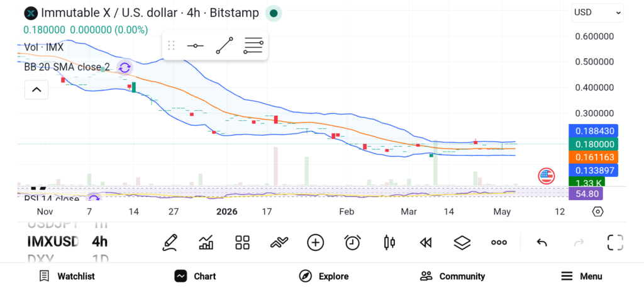
Task: Tap the add plus circle icon
Action: pyautogui.click(x=316, y=242)
